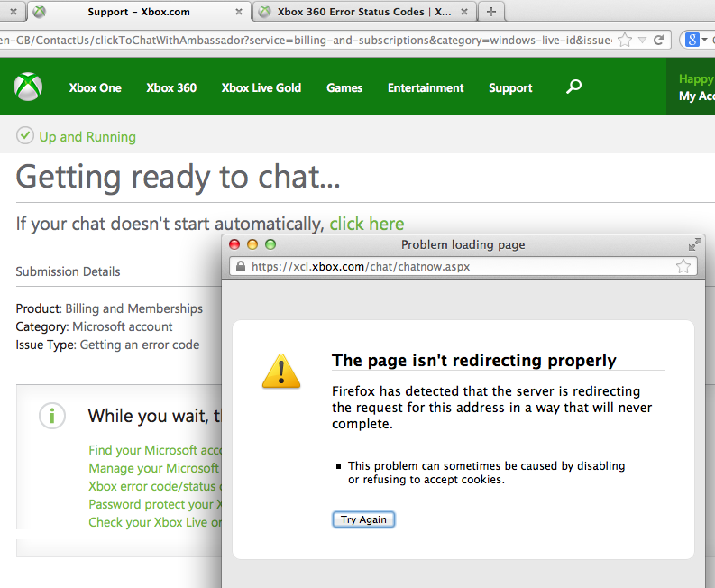Click the main browser address bar URL
The image size is (715, 588).
pos(307,41)
